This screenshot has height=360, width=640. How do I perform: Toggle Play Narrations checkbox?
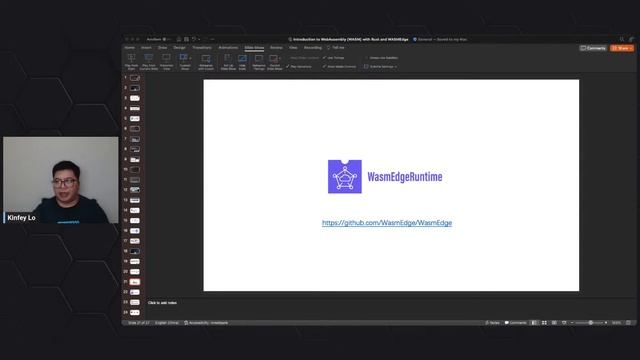pyautogui.click(x=299, y=67)
